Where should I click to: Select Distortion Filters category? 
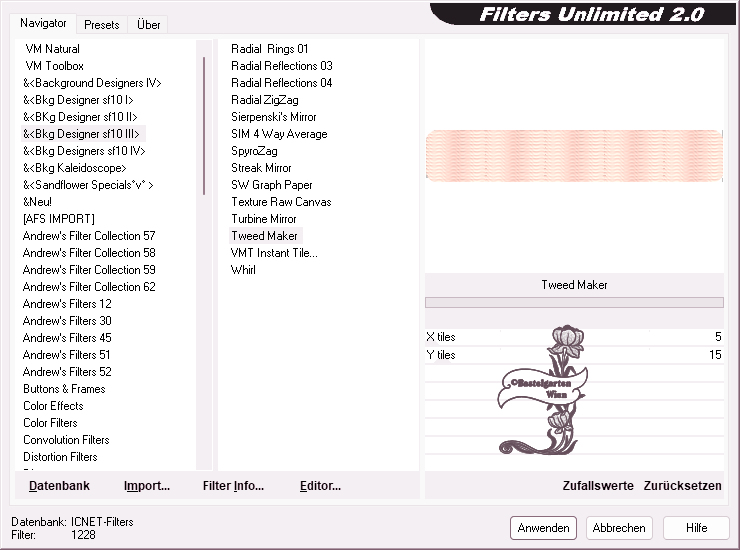60,457
